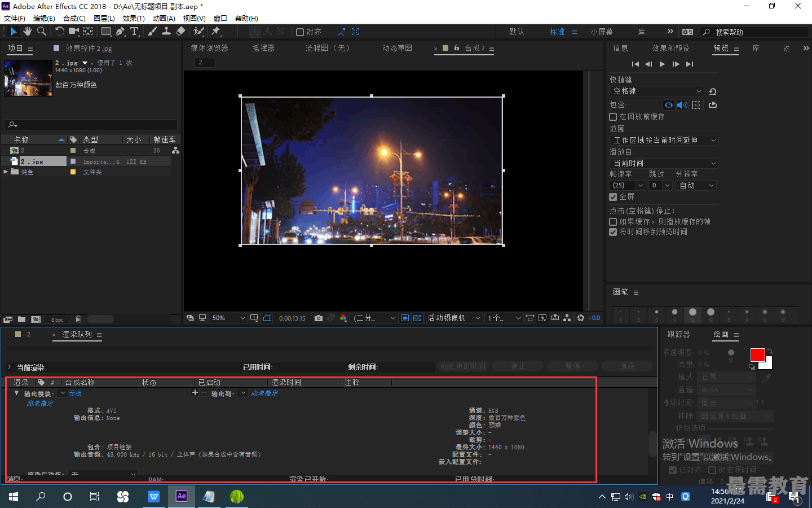Click the fast previews icon in viewer
This screenshot has height=508, width=812.
(x=542, y=318)
